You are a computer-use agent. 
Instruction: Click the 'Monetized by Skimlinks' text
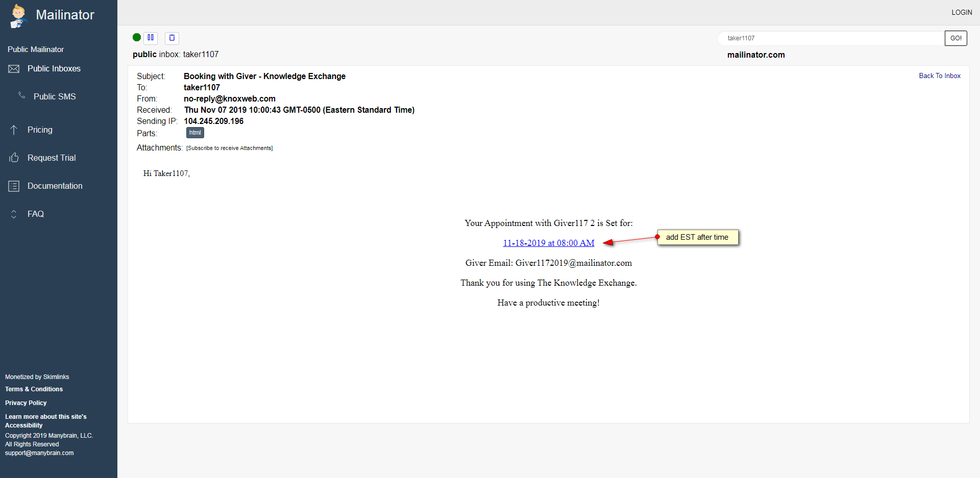[37, 377]
